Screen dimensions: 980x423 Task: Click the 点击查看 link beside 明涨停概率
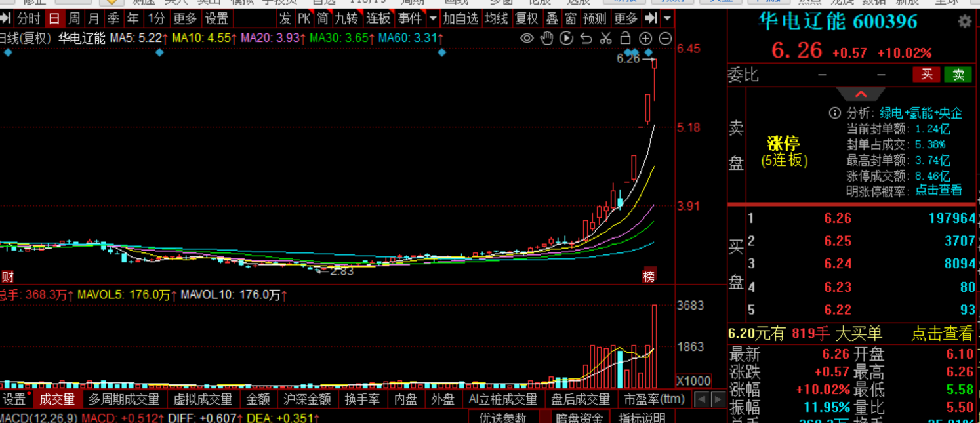[x=939, y=191]
